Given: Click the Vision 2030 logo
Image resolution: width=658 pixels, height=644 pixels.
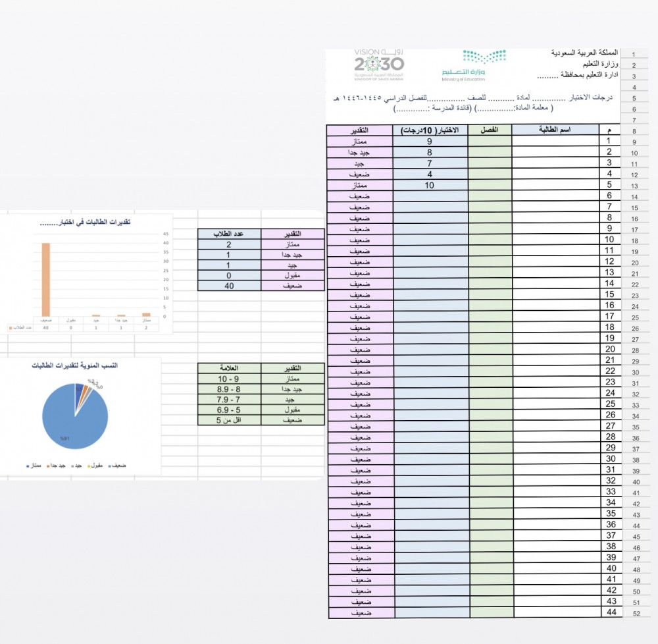Looking at the screenshot, I should pyautogui.click(x=379, y=64).
